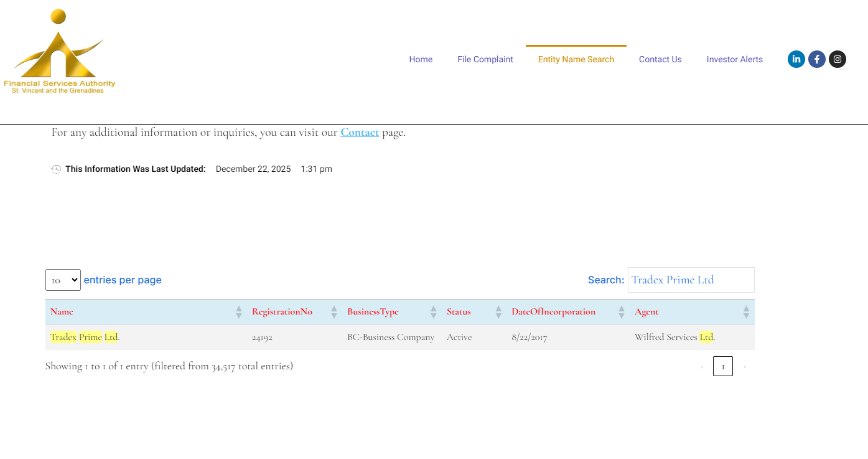The height and width of the screenshot is (459, 868).
Task: Click the BusinessType column header label
Action: click(373, 311)
